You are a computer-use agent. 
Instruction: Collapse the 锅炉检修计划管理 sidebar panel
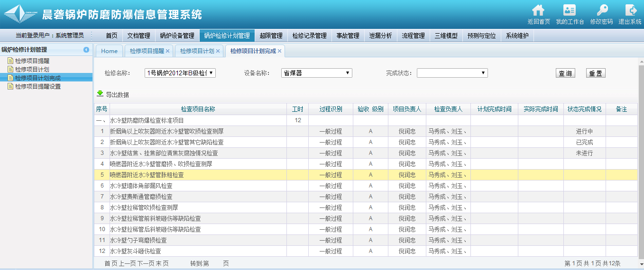pyautogui.click(x=86, y=50)
